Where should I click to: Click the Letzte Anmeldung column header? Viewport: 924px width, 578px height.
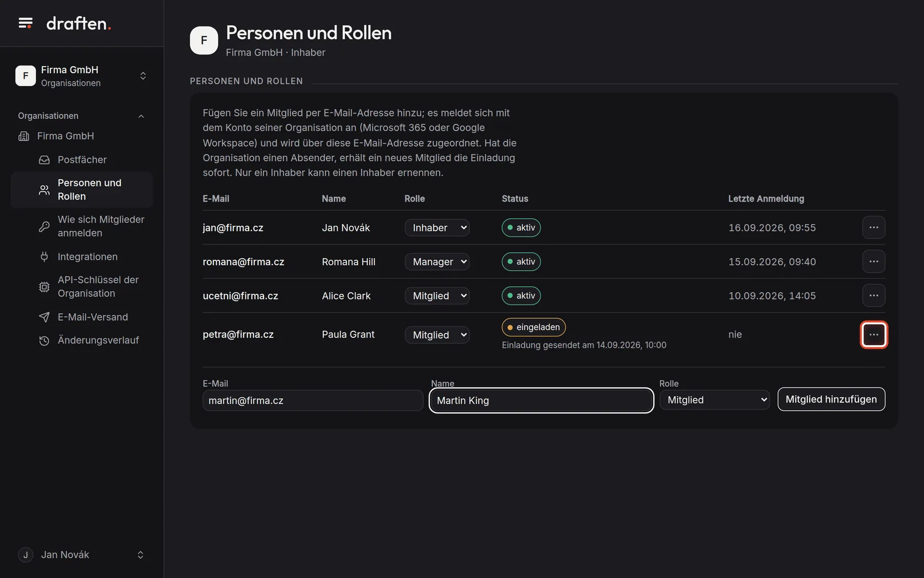[x=766, y=199]
